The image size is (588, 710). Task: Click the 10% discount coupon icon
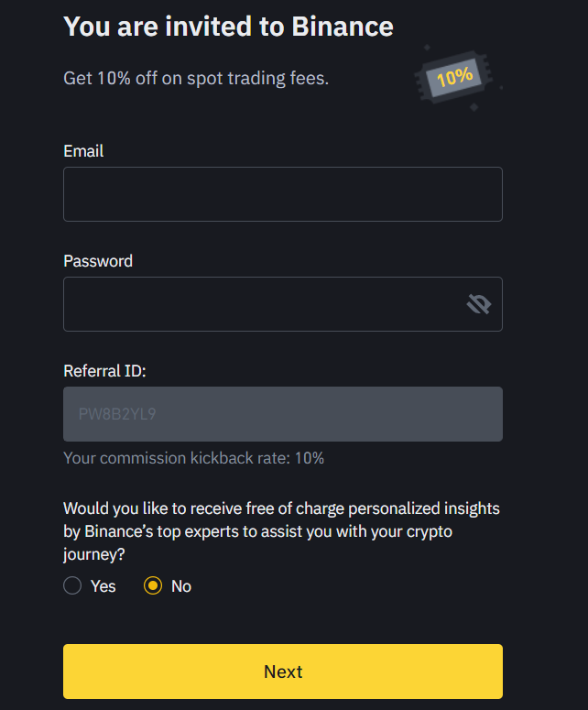pyautogui.click(x=454, y=78)
